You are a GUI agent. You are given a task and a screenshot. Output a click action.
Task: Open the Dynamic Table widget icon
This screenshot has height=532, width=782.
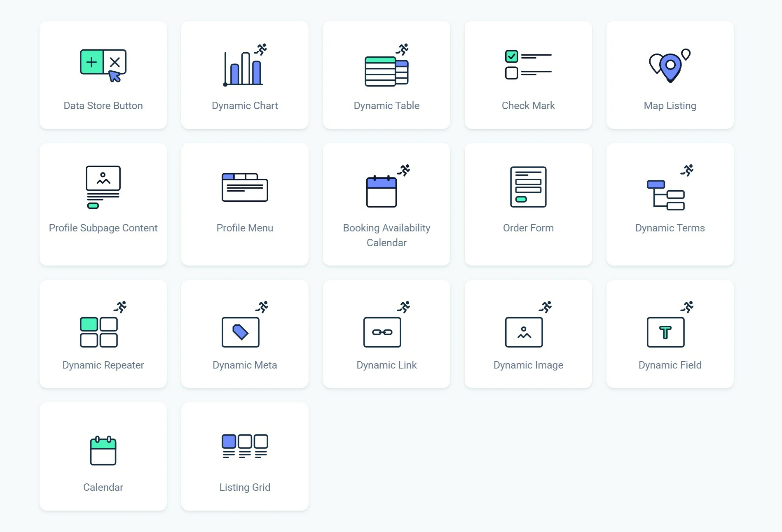pos(386,68)
